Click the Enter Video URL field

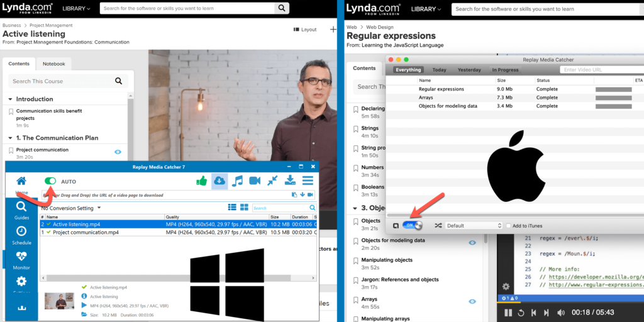[601, 70]
